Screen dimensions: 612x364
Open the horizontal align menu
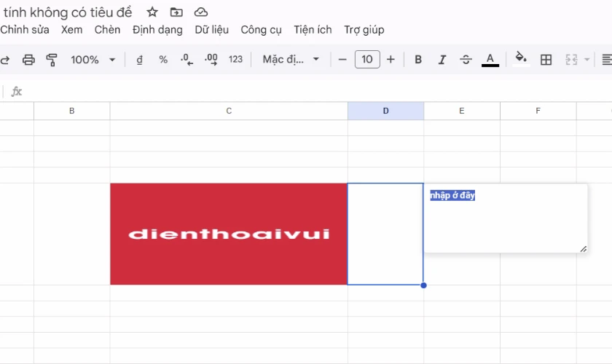coord(607,60)
